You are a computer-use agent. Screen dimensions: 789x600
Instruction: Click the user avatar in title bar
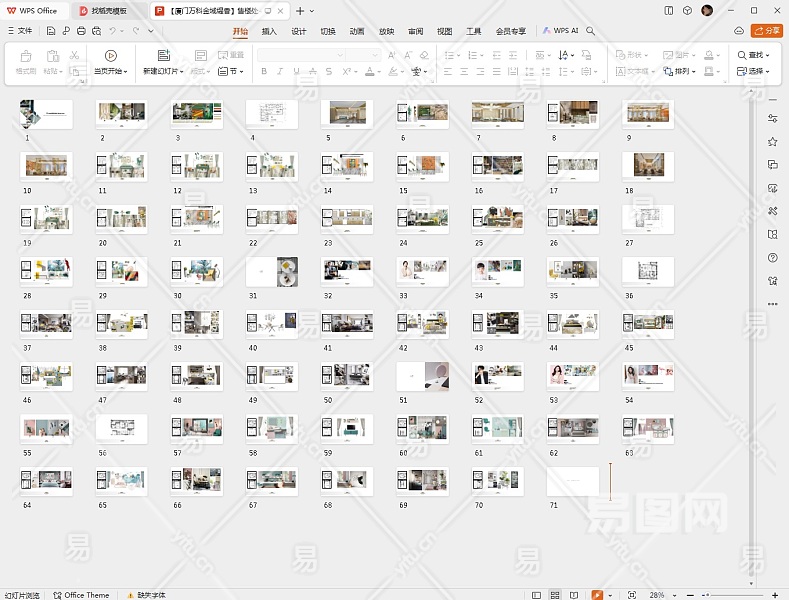click(x=707, y=10)
